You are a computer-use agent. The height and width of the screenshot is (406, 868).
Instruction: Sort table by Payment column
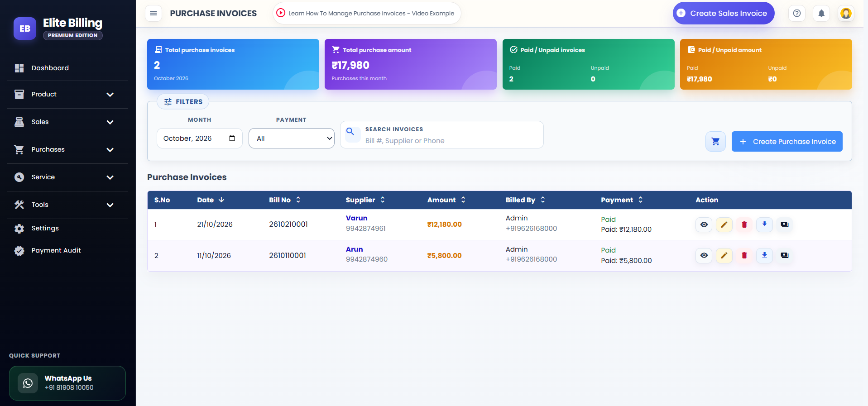pos(622,200)
